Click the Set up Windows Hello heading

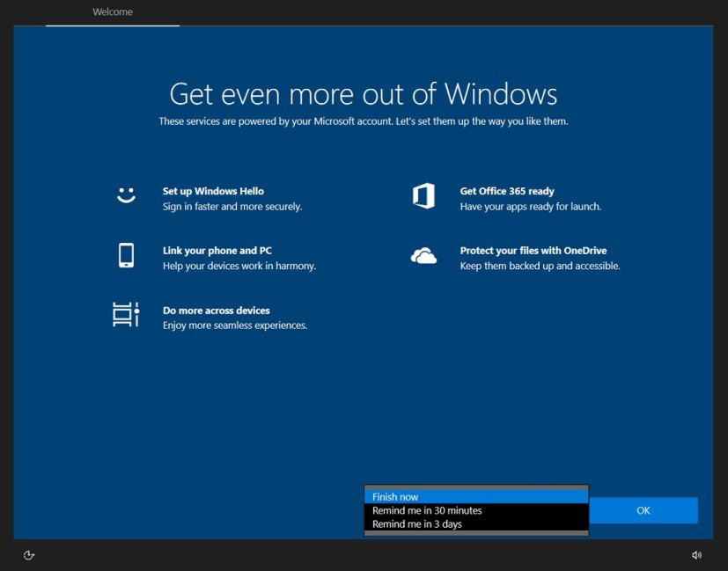211,190
